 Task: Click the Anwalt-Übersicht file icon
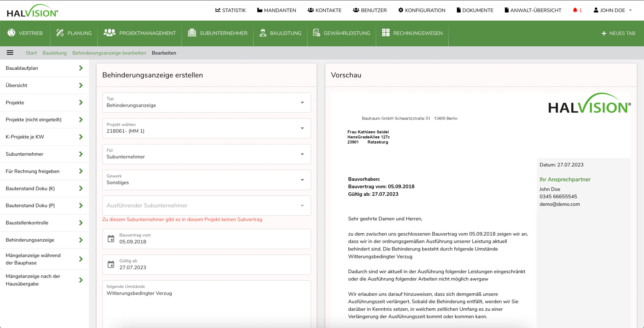[507, 10]
